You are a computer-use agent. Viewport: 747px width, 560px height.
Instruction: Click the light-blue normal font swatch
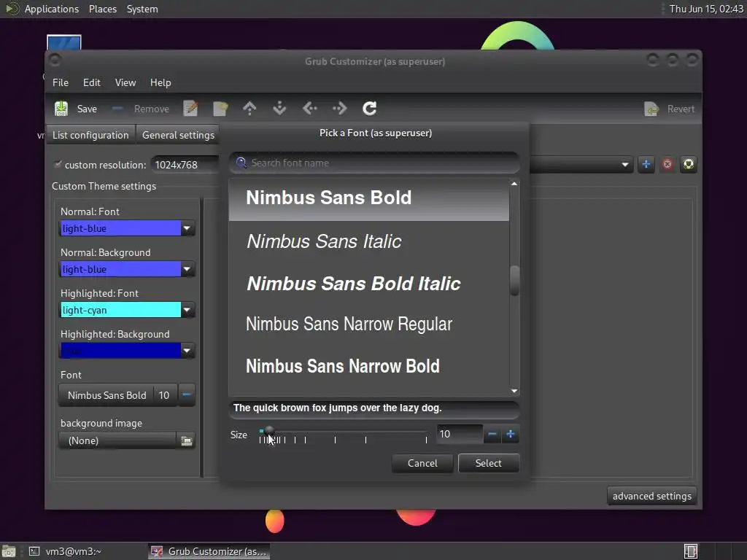121,228
